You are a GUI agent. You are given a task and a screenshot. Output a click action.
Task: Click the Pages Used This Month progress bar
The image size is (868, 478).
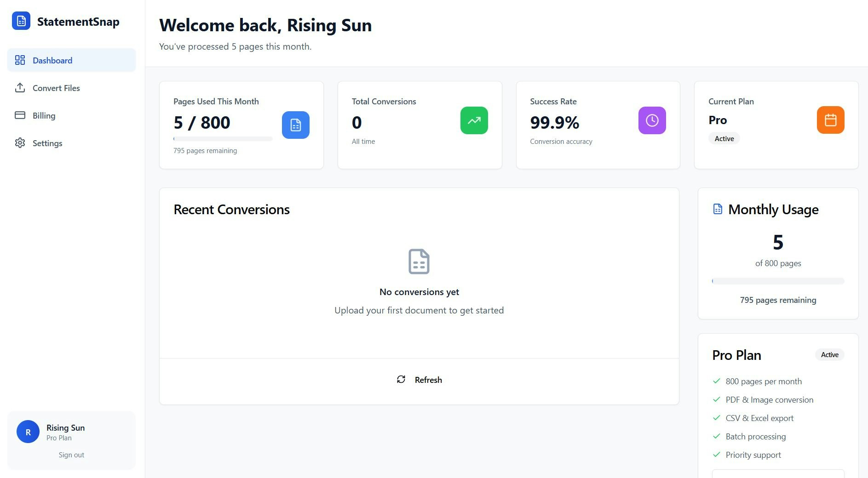(x=223, y=138)
